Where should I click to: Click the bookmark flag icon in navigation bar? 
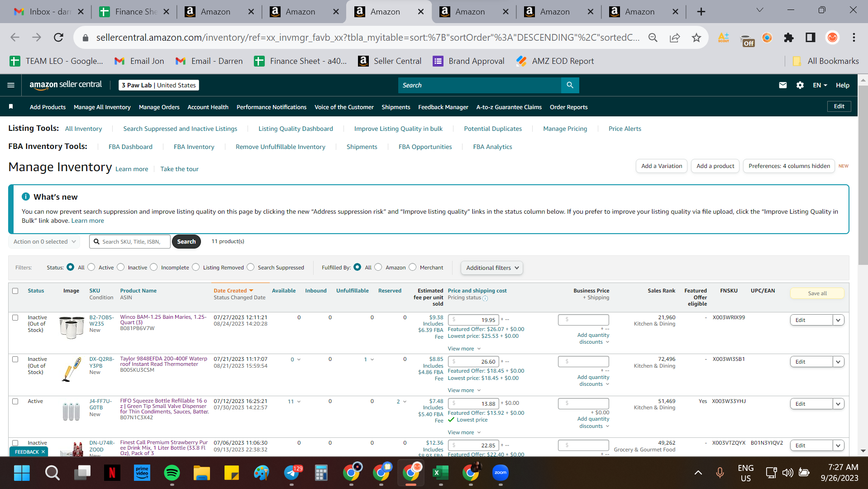point(11,107)
